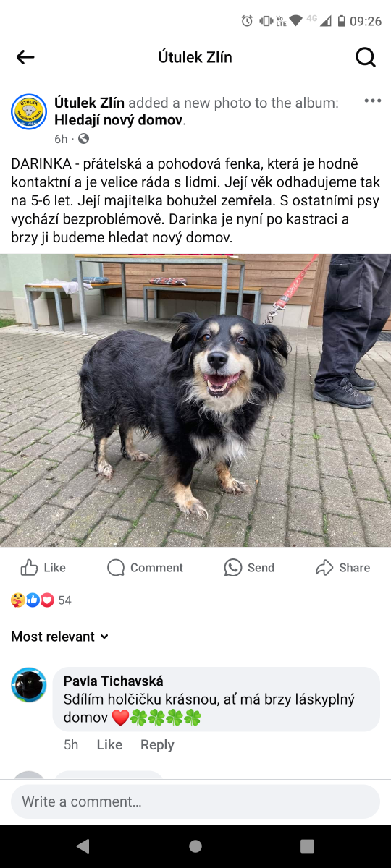The image size is (391, 868).
Task: Tap the back arrow icon
Action: [25, 57]
